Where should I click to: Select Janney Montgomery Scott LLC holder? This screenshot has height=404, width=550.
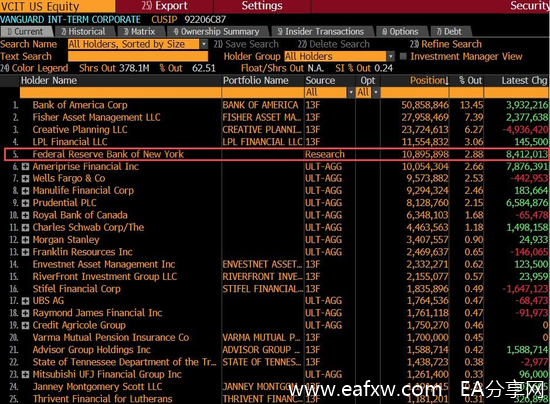pyautogui.click(x=97, y=387)
